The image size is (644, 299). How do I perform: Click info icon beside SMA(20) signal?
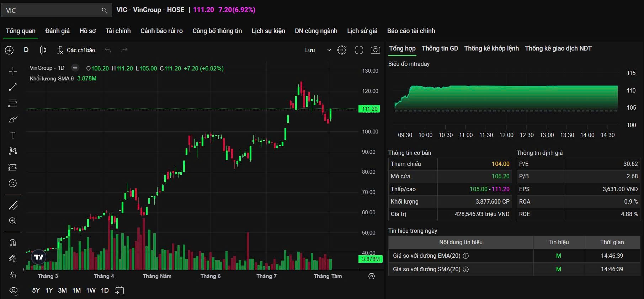[466, 269]
